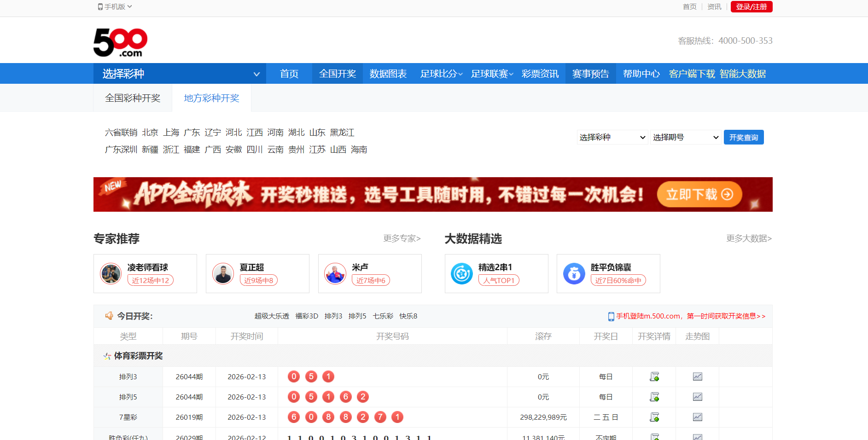Click the 500.com logo
868x440 pixels.
point(120,42)
